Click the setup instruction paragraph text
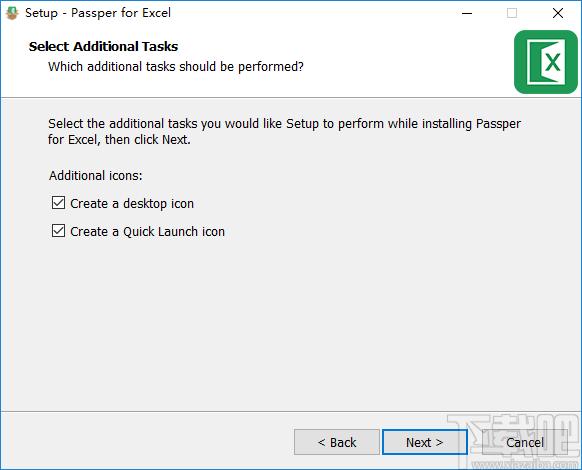582x470 pixels. click(284, 131)
